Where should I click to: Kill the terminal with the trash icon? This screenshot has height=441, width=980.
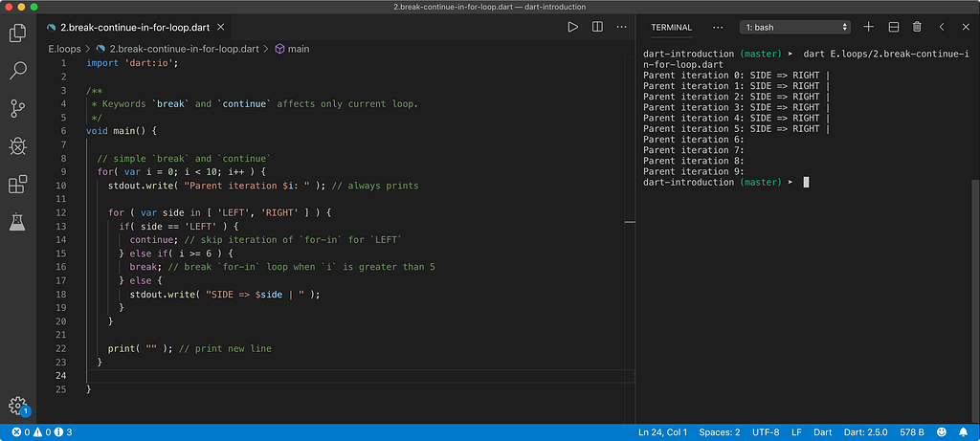tap(917, 27)
